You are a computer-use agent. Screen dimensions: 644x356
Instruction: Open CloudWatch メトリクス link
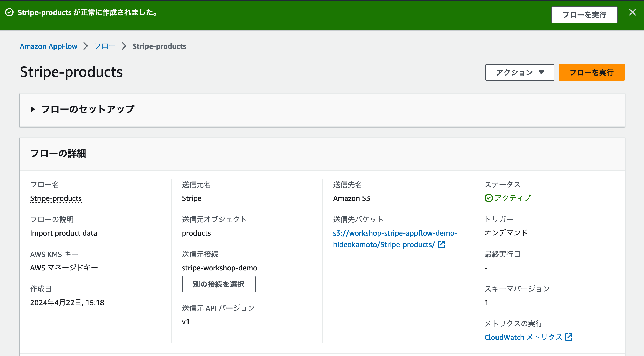point(523,337)
